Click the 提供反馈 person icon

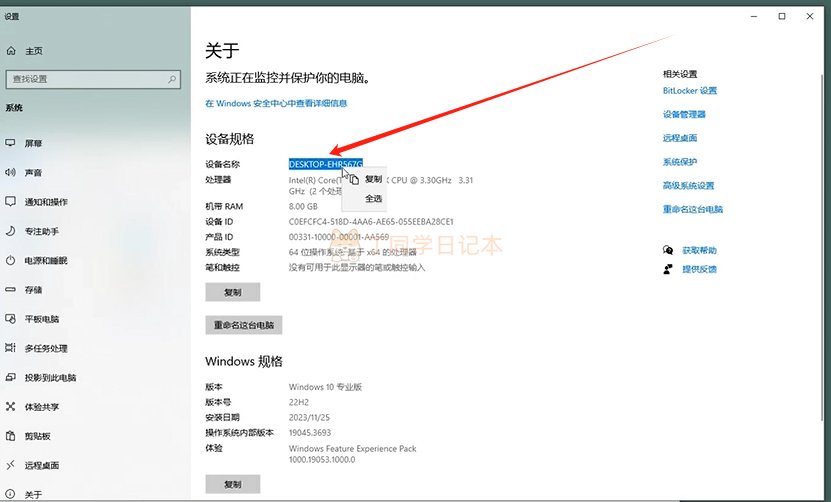pos(668,269)
